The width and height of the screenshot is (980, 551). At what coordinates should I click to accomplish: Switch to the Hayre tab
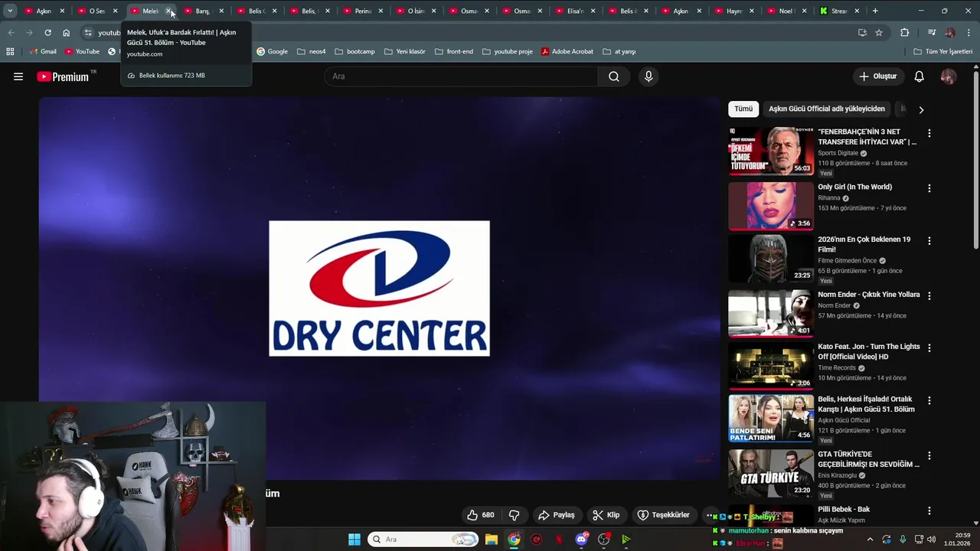(734, 11)
